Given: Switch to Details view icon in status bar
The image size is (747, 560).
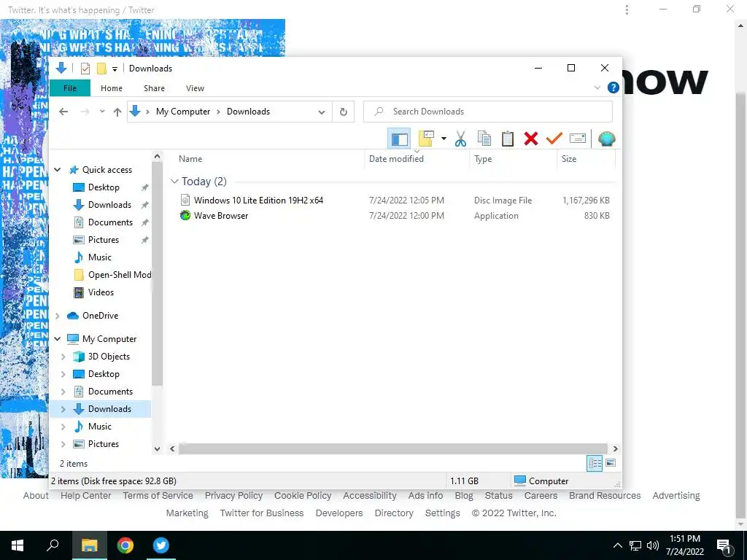Looking at the screenshot, I should [x=595, y=463].
